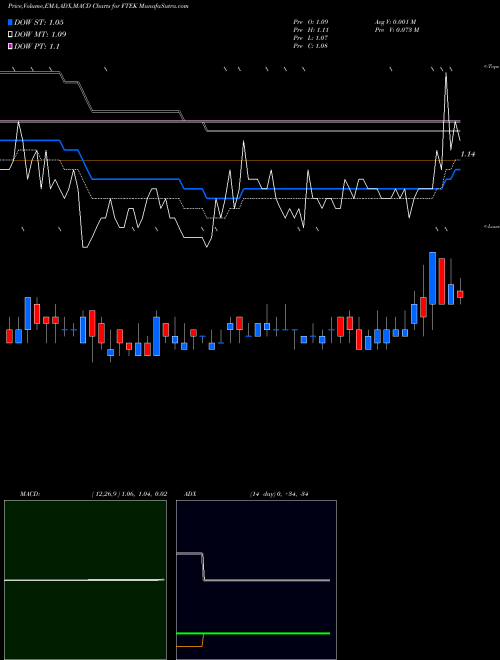Click the 'Pre H: 1.11' value
The image size is (500, 660).
(311, 30)
